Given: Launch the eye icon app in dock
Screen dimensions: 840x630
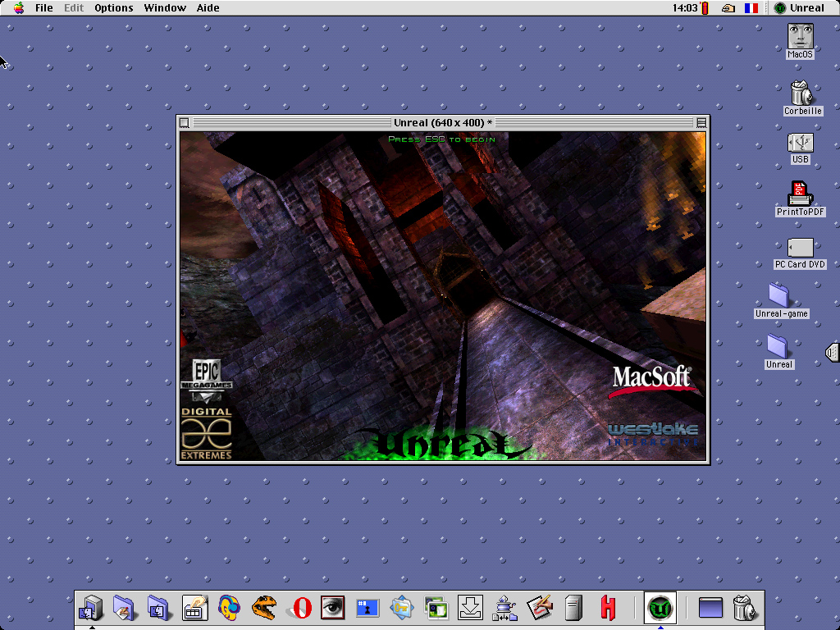Looking at the screenshot, I should (333, 608).
